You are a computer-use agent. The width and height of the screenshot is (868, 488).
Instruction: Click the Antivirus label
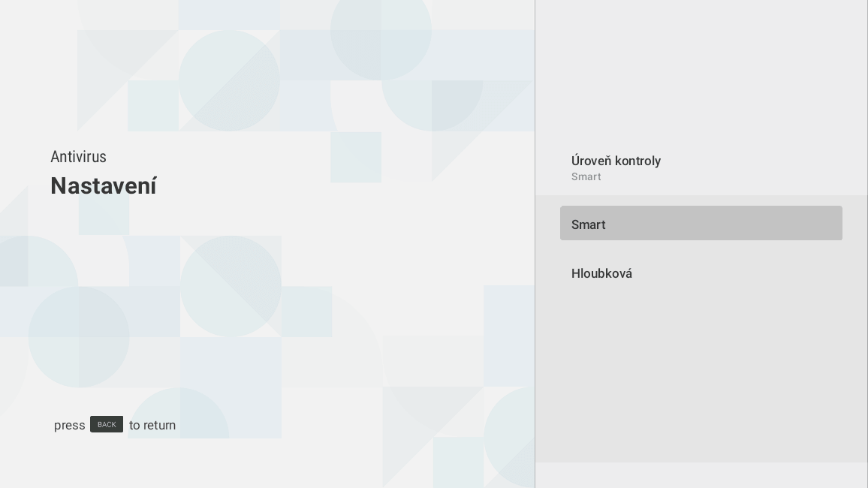pos(78,157)
